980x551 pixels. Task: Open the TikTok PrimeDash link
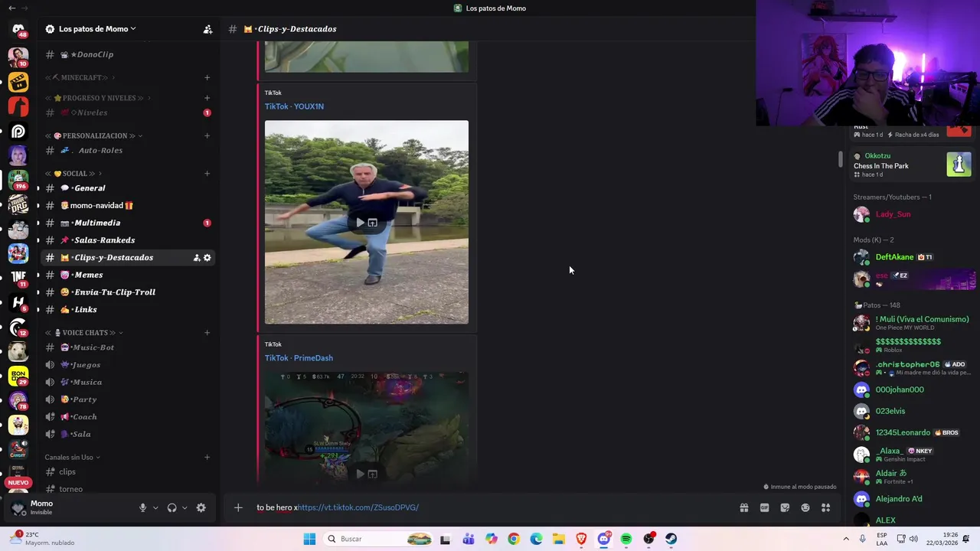point(299,358)
